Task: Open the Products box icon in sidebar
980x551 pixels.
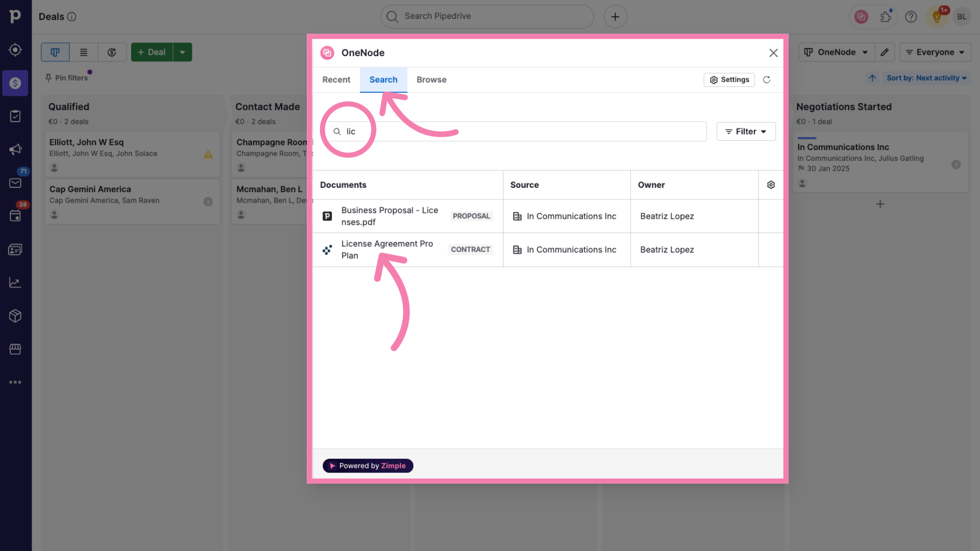Action: tap(15, 316)
